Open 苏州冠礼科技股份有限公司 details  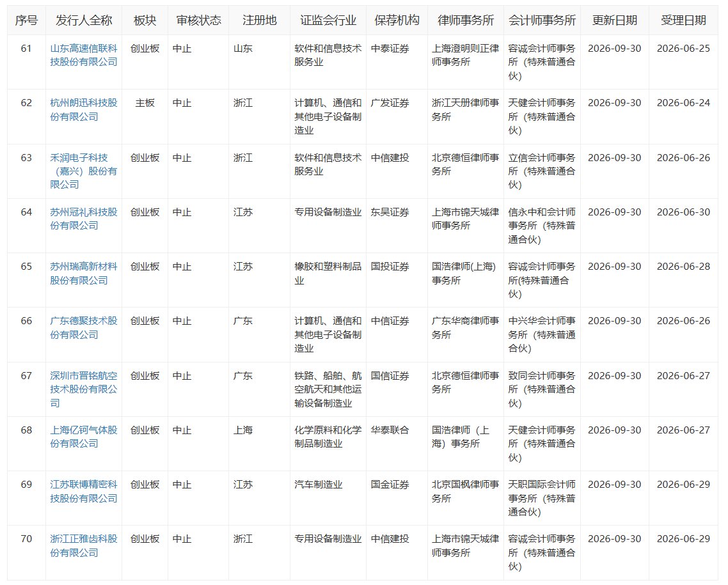click(84, 219)
